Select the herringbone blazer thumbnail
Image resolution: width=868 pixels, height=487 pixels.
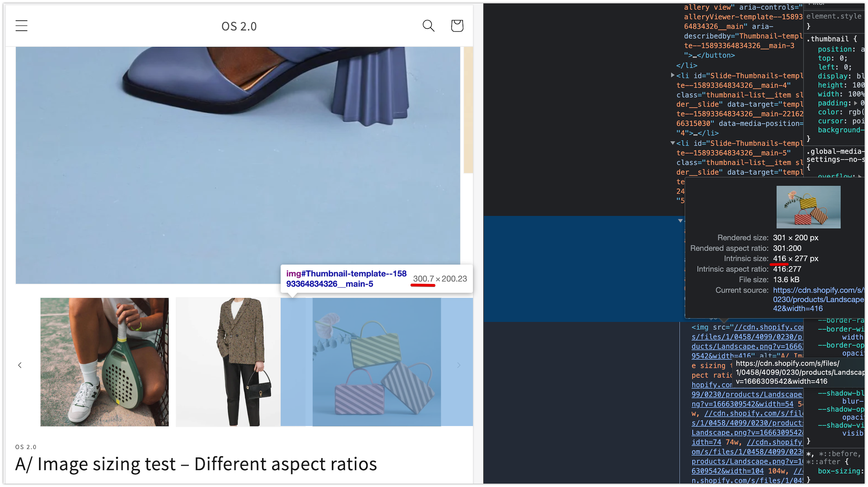click(228, 362)
